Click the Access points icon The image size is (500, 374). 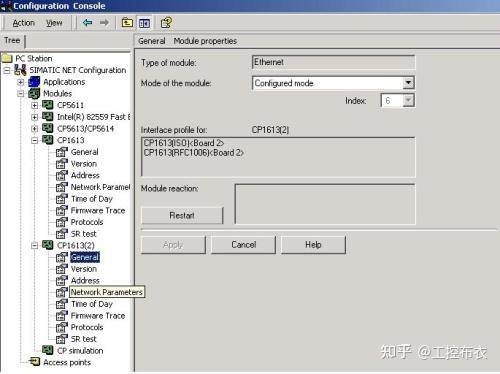click(x=34, y=361)
